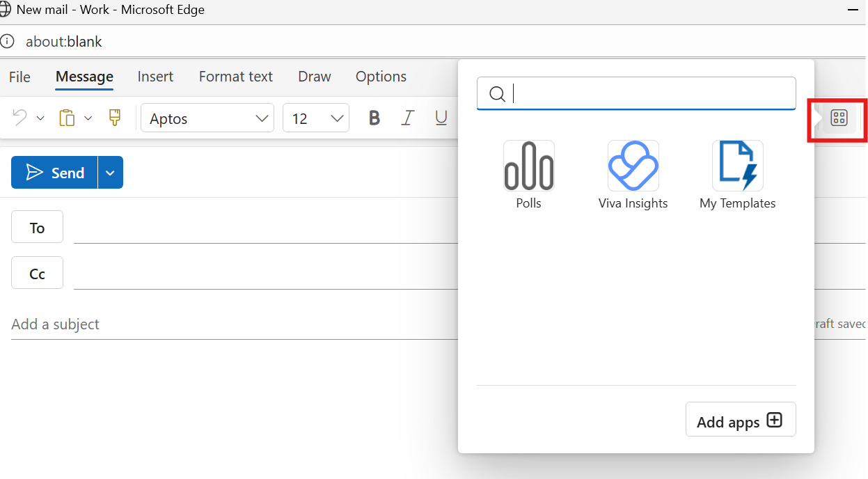Toggle Italic formatting
The height and width of the screenshot is (479, 868).
click(408, 118)
